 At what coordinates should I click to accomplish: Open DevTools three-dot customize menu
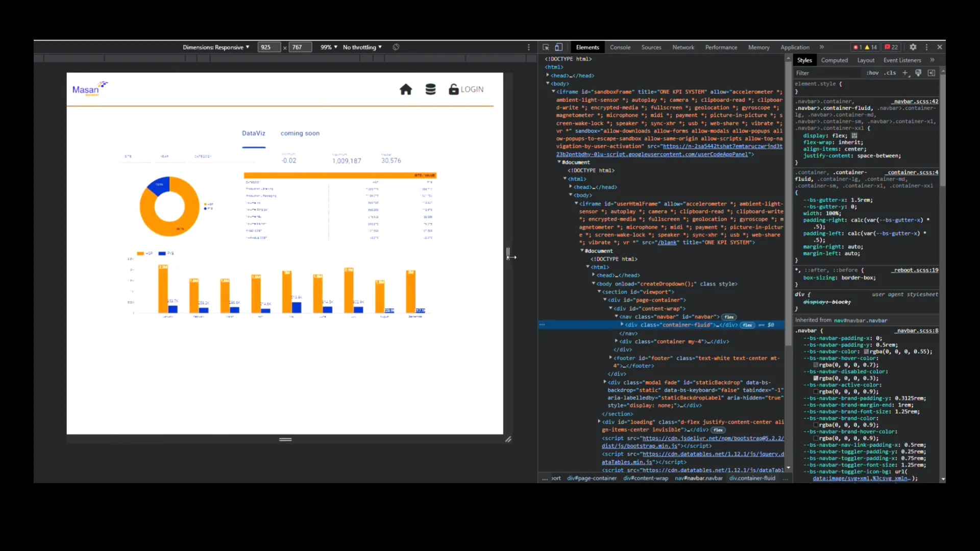[x=927, y=47]
